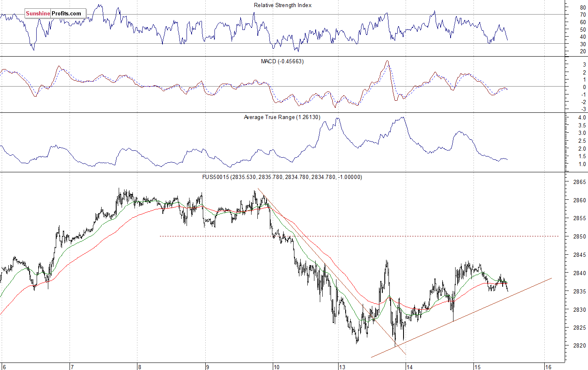Click the MACD -3 axis label
The height and width of the screenshot is (370, 588).
click(583, 109)
